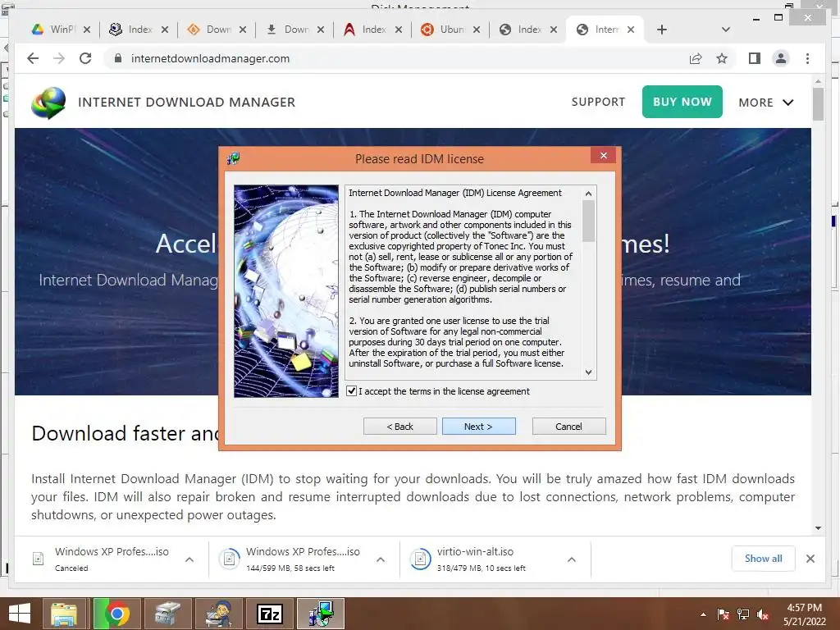Click the network tray icon
The width and height of the screenshot is (840, 630).
(x=743, y=614)
